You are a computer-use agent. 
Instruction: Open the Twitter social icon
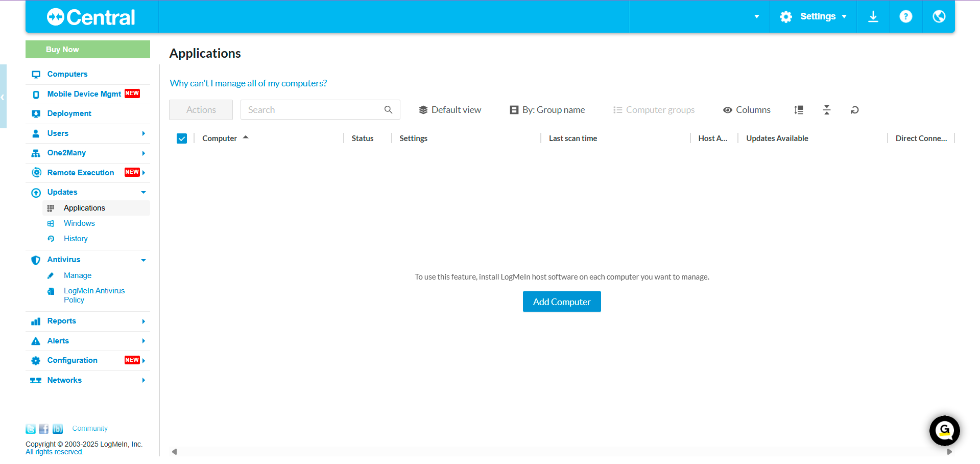point(31,429)
